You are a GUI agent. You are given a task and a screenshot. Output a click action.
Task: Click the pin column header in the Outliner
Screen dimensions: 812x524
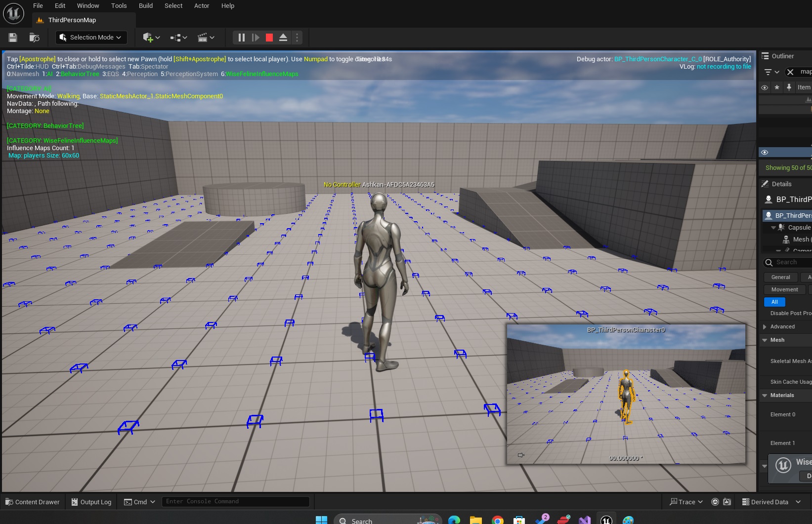coord(789,87)
